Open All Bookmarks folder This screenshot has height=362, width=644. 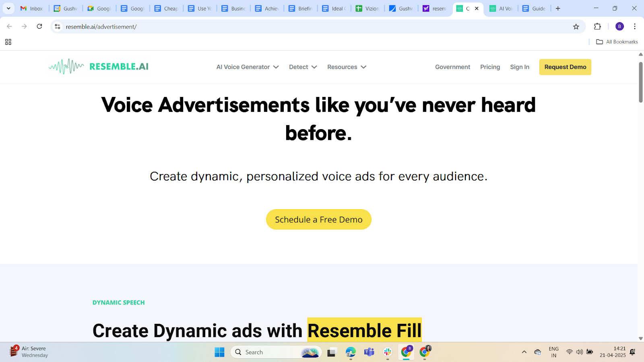coord(617,42)
